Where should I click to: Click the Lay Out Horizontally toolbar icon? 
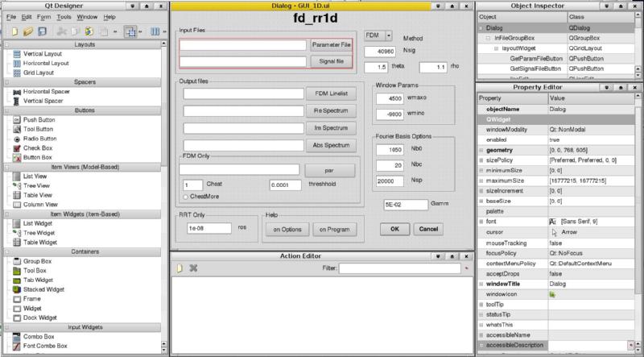[x=155, y=31]
